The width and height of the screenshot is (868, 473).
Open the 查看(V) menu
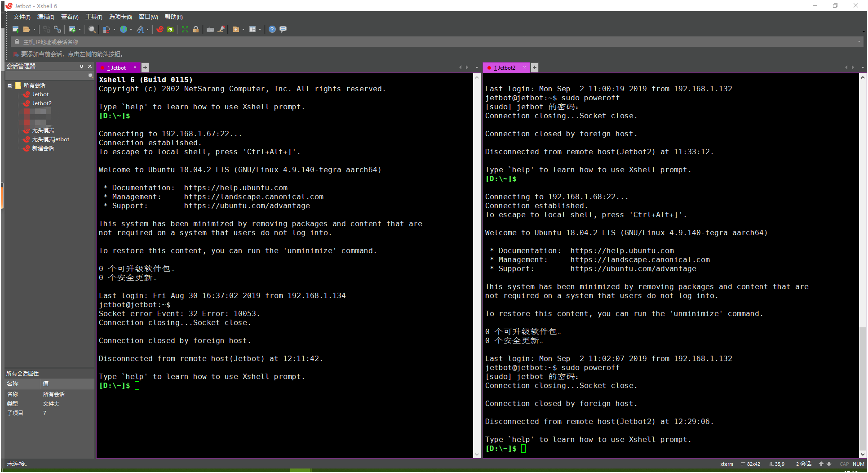tap(70, 17)
